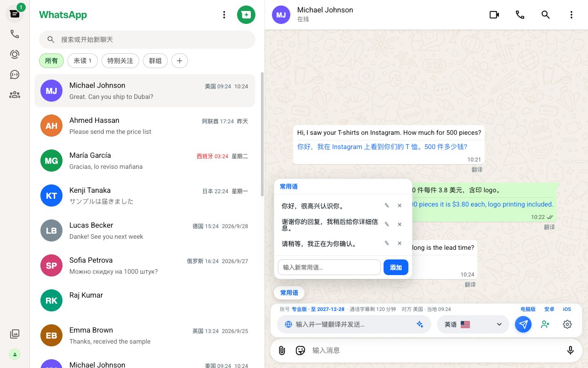Screen dimensions: 588x368
Task: Edit the phrase 请稍等，我正在为你确认。
Action: 387,243
